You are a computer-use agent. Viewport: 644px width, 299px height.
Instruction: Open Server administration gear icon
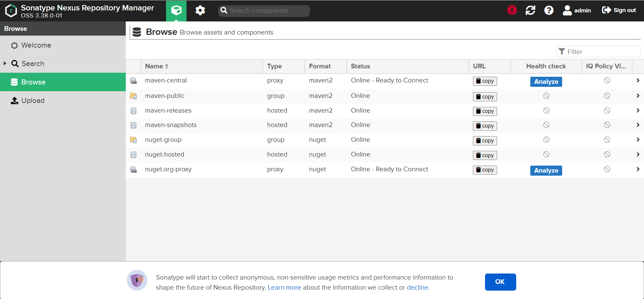(x=200, y=10)
